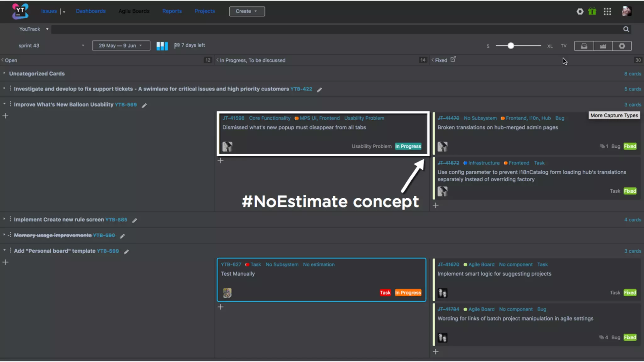Click the Create button
The height and width of the screenshot is (362, 644).
247,11
